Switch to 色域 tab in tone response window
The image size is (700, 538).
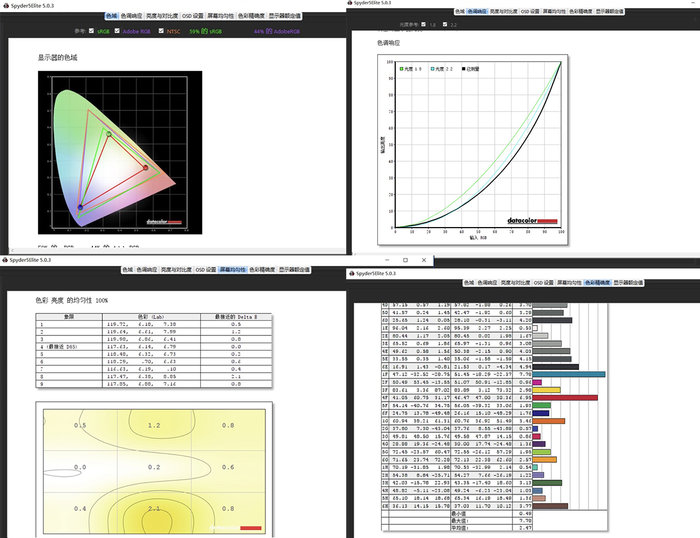click(x=460, y=11)
